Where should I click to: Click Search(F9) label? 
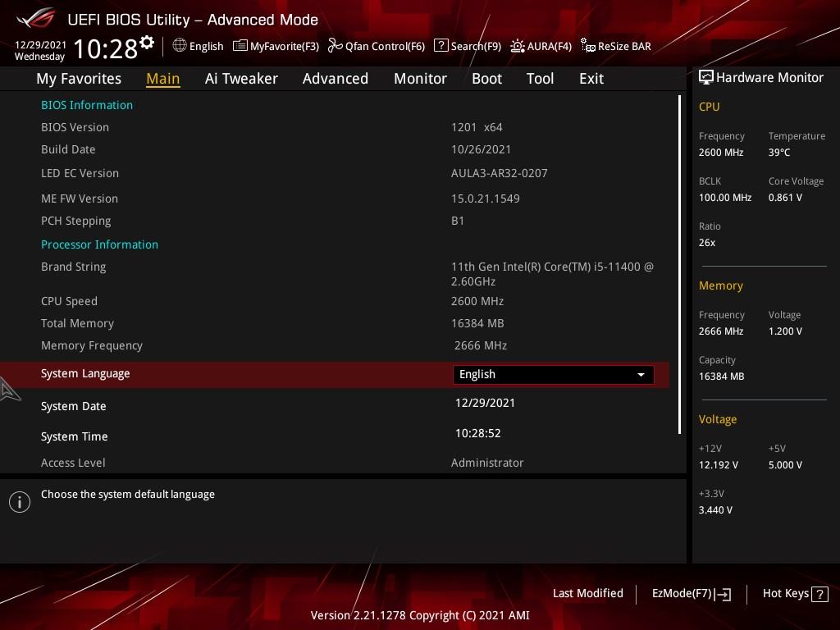point(476,47)
